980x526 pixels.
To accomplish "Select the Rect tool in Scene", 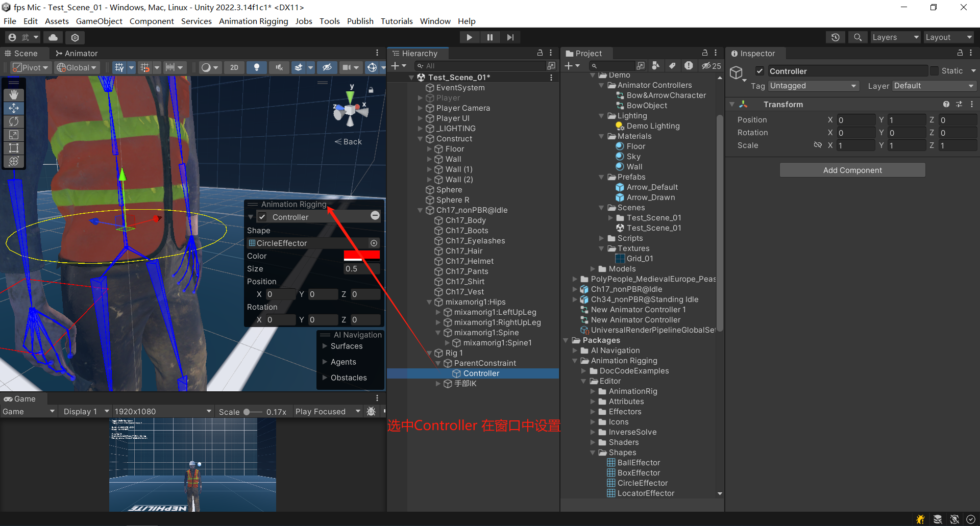I will pos(14,148).
